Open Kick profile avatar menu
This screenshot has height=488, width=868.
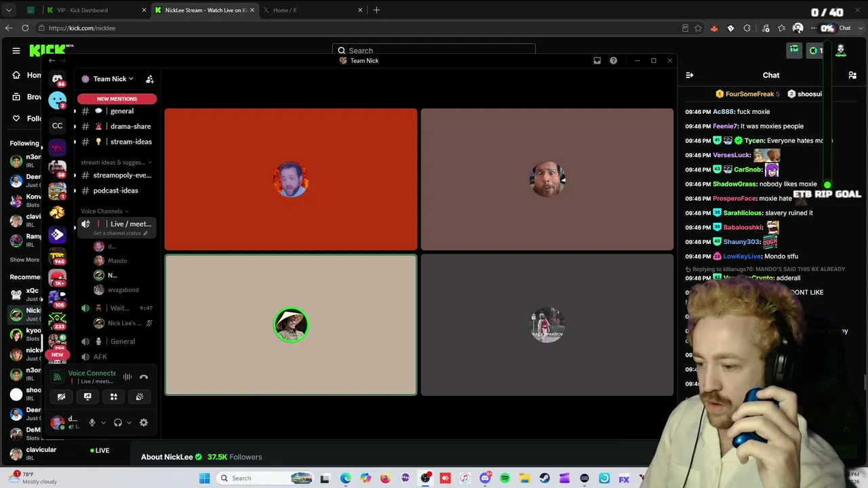click(x=841, y=49)
